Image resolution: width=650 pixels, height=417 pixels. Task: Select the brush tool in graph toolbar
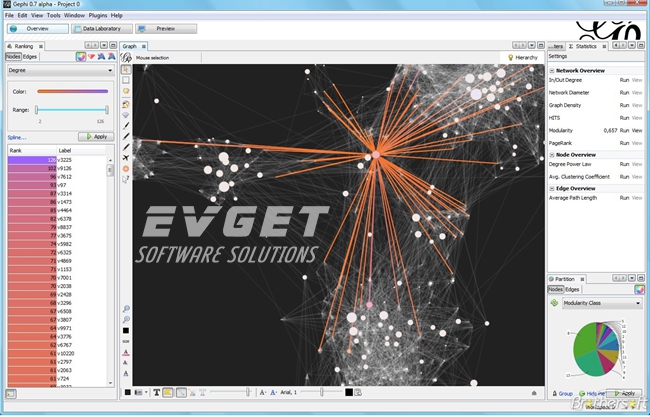pyautogui.click(x=126, y=126)
